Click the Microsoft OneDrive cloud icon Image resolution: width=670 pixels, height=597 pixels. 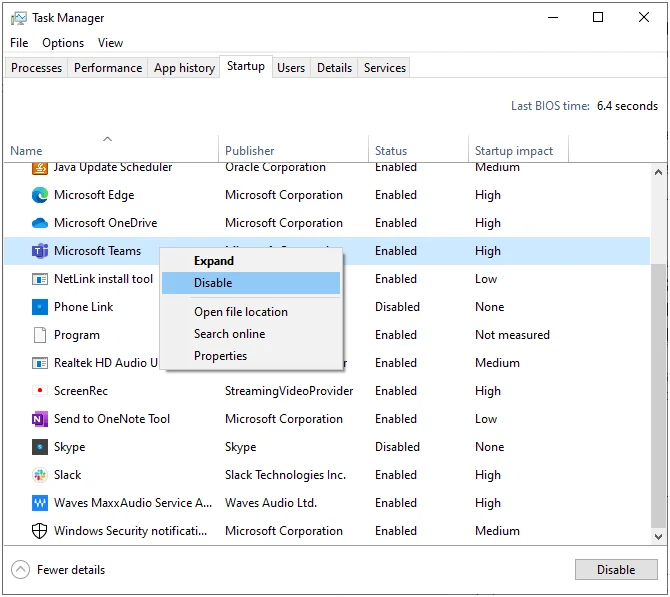(x=40, y=223)
